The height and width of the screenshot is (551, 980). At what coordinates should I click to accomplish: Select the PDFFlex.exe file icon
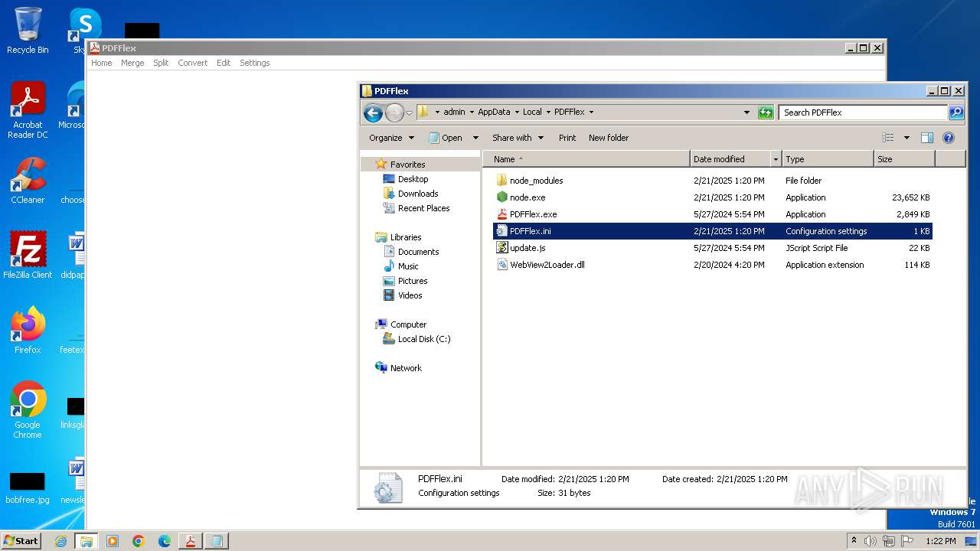[x=502, y=214]
